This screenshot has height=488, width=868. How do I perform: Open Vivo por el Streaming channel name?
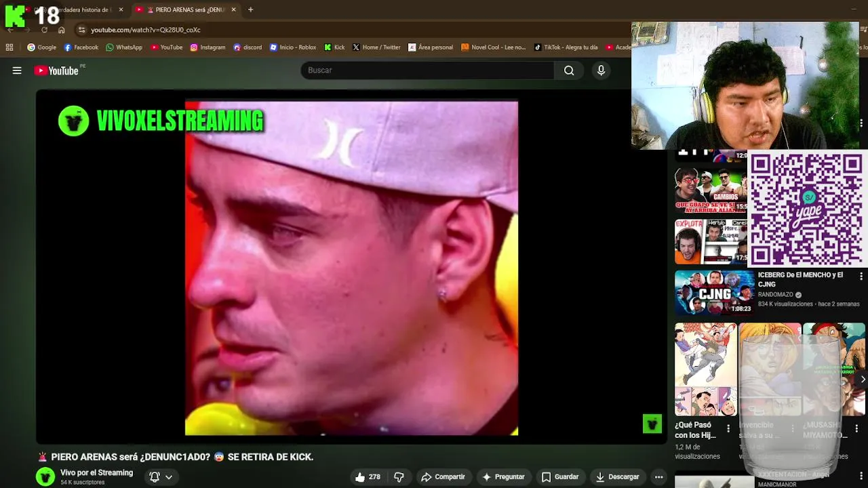click(x=96, y=472)
